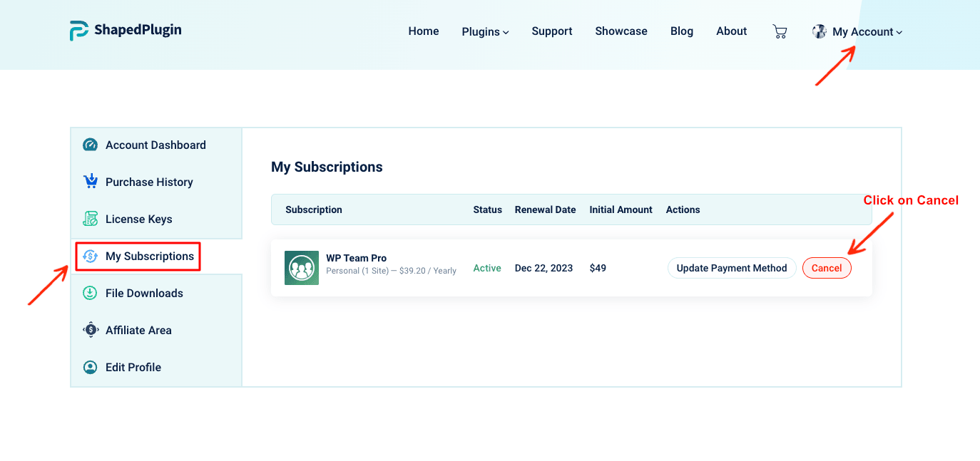Click Update Payment Method button
Screen dimensions: 980x461
pyautogui.click(x=732, y=268)
